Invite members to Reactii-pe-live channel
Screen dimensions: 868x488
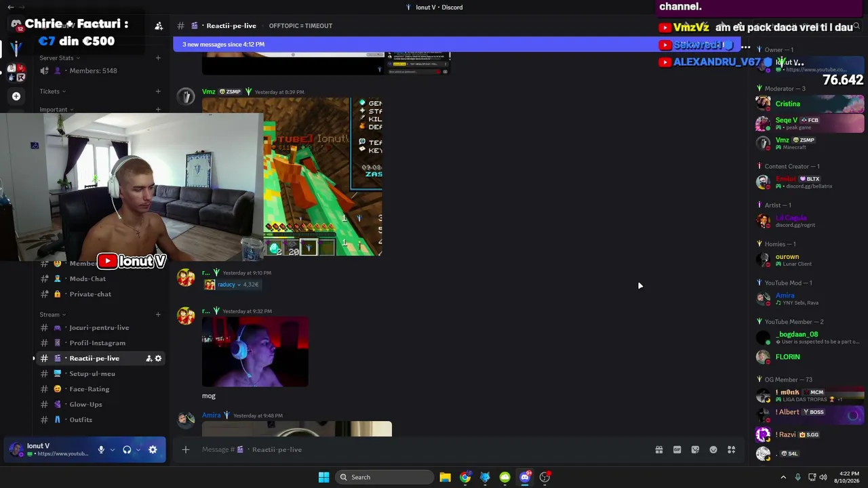coord(149,359)
